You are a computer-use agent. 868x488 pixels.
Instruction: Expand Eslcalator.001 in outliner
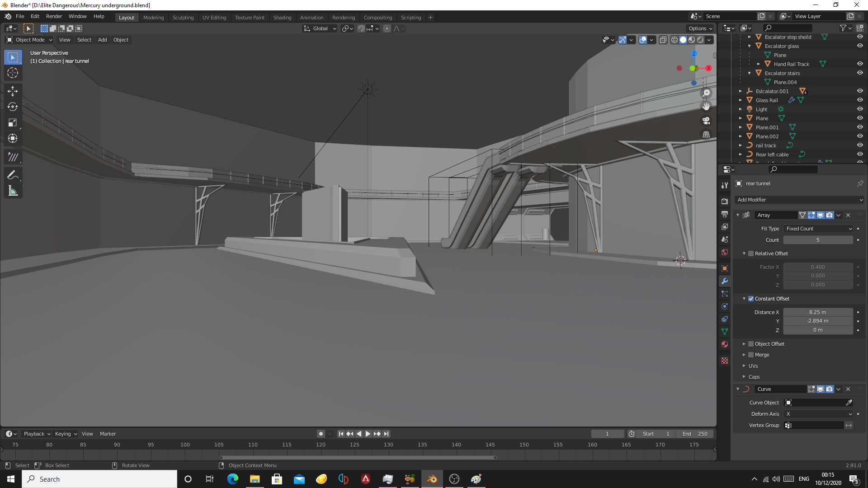[x=741, y=91]
